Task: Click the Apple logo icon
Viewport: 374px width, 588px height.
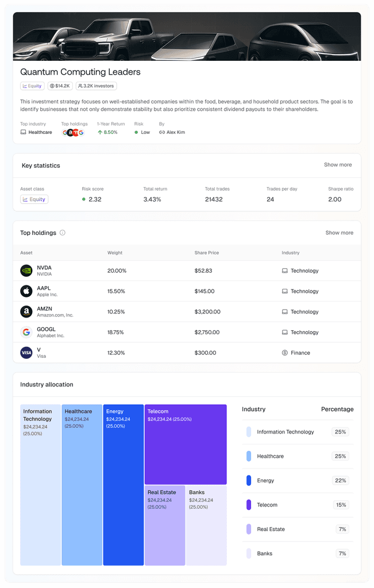Action: [x=26, y=291]
